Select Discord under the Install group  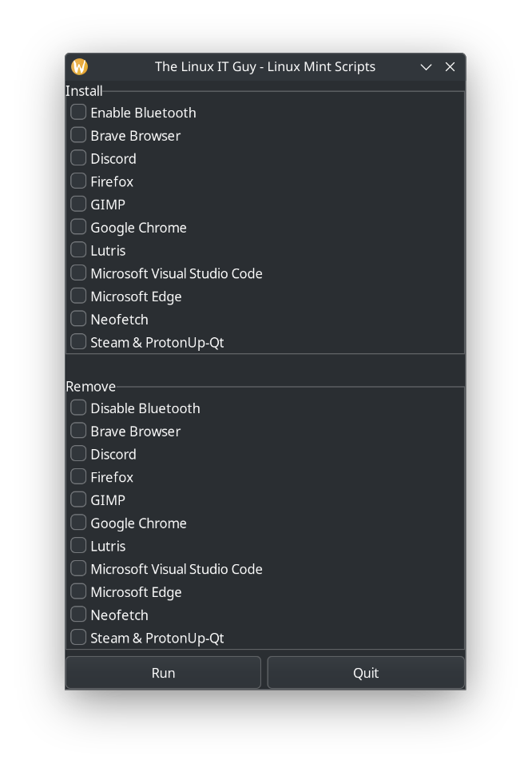tap(78, 158)
